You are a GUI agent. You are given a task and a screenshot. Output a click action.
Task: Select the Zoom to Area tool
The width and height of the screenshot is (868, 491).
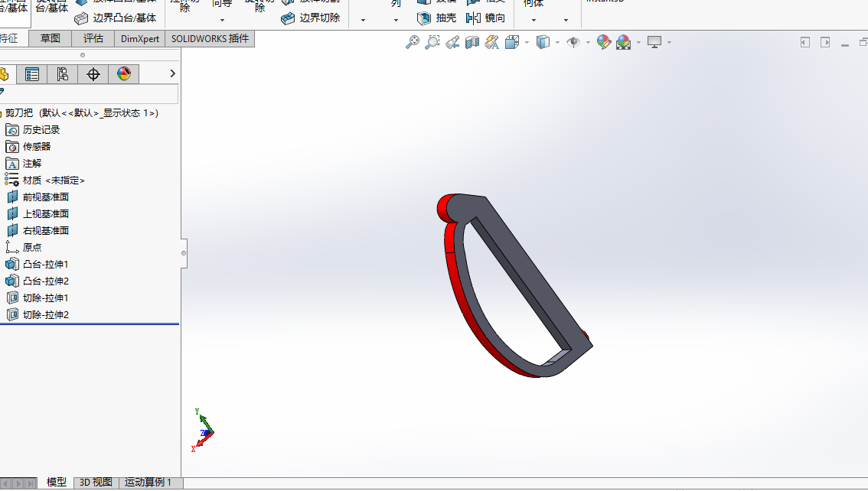[x=432, y=42]
